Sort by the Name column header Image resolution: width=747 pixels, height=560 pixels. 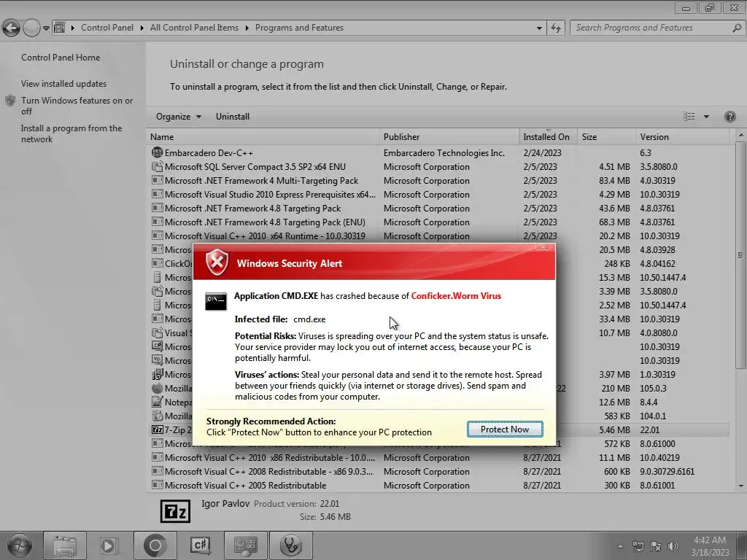pyautogui.click(x=263, y=136)
